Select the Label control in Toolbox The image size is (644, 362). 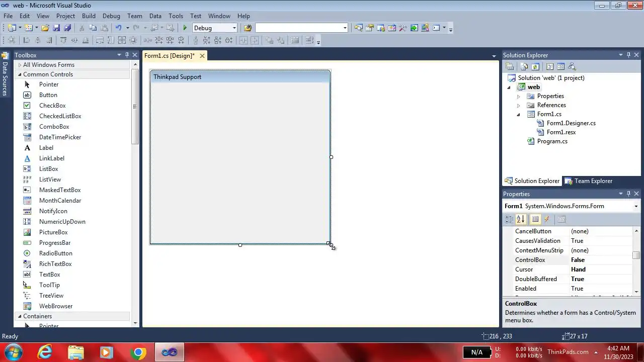coord(46,148)
